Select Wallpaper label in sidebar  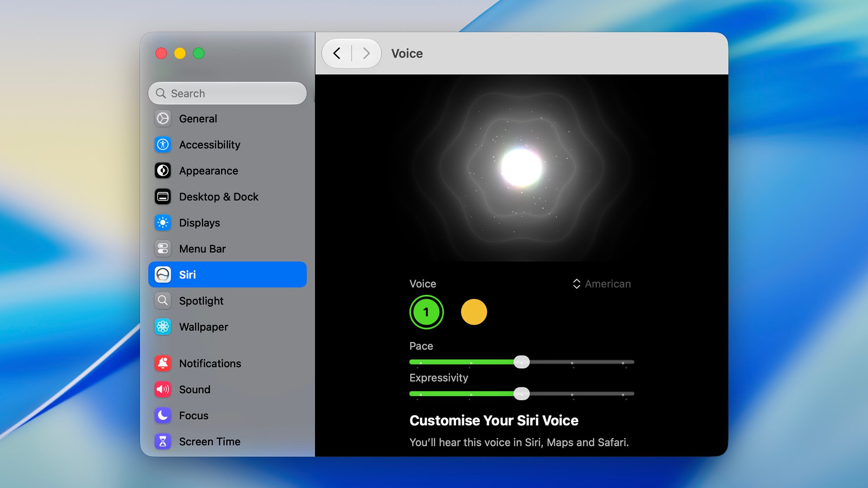pos(204,327)
